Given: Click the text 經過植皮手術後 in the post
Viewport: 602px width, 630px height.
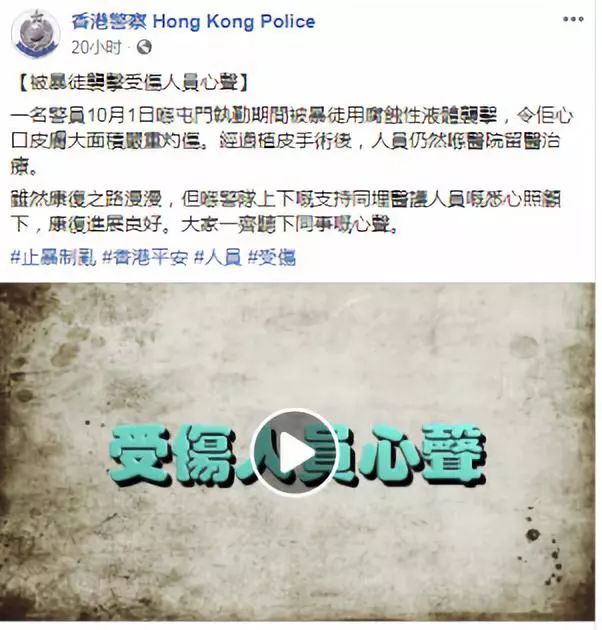Looking at the screenshot, I should (x=286, y=141).
